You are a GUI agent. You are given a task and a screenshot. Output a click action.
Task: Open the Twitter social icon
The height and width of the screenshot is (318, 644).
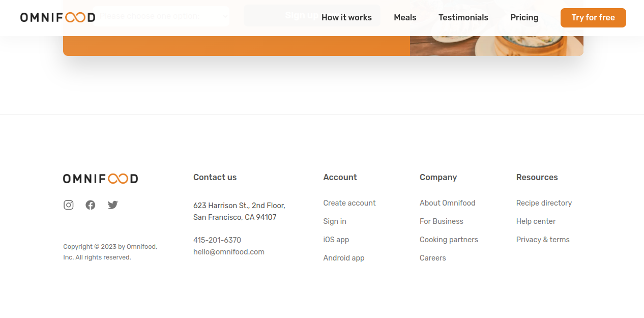tap(113, 205)
